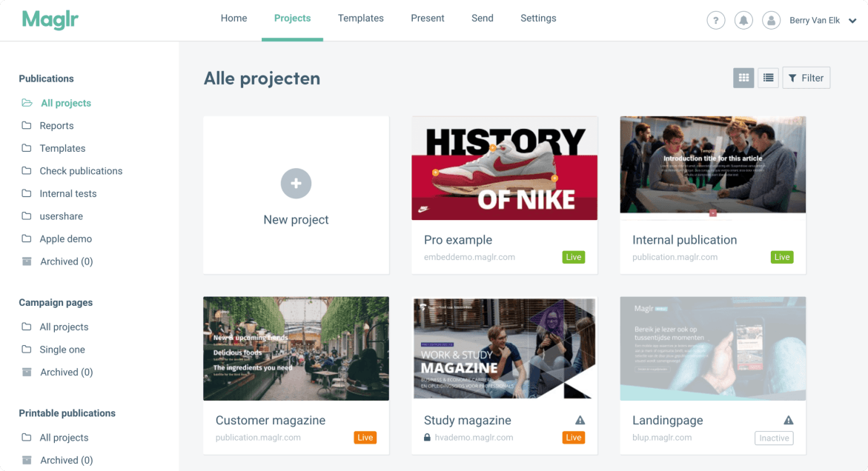Select the Projects tab

click(x=292, y=19)
